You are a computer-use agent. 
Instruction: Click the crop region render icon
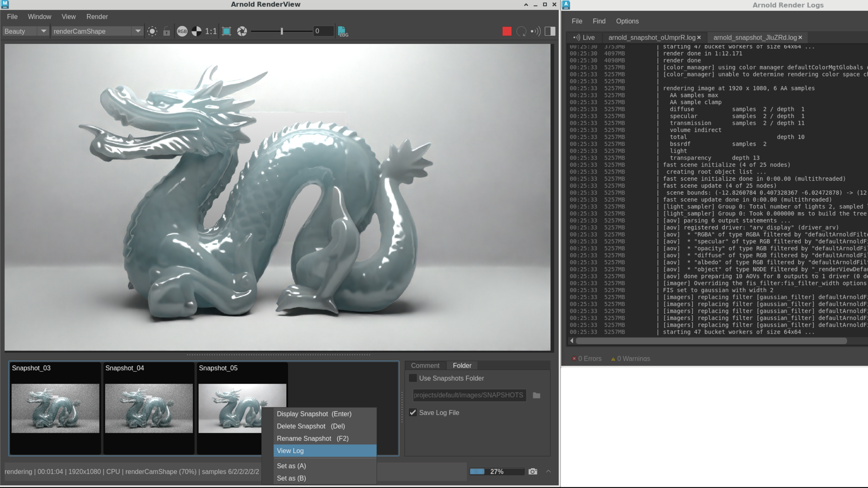click(152, 31)
